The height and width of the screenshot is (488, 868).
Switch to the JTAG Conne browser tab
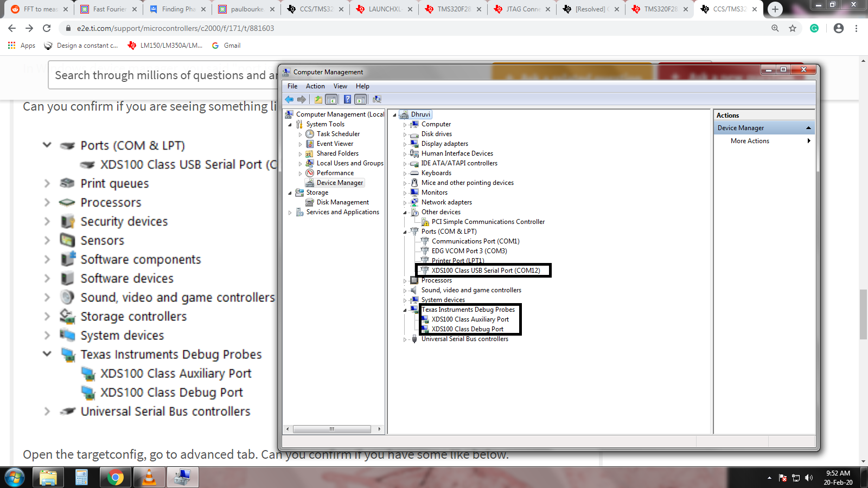click(x=522, y=9)
